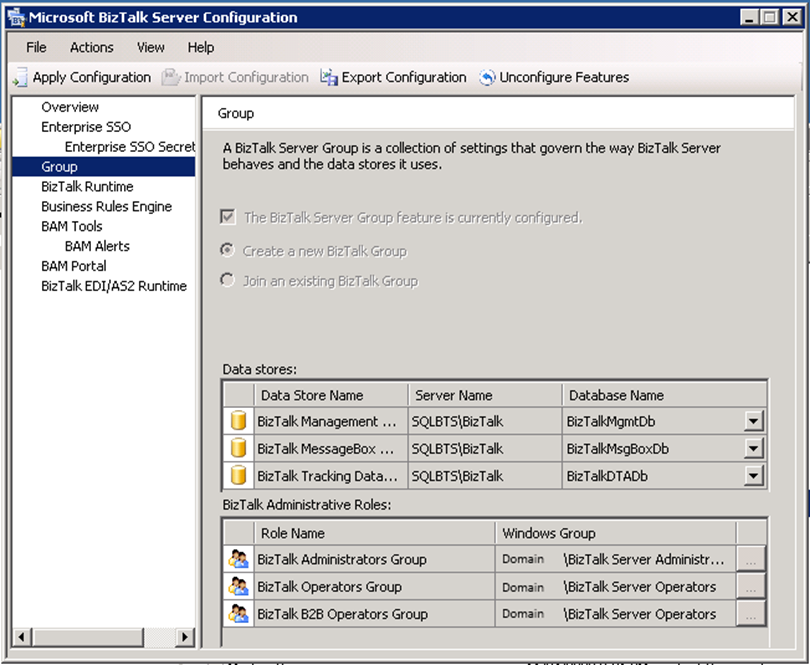Screen dimensions: 810x665
Task: Open dropdown for BizTalkMsgBoxDb database name
Action: point(754,449)
